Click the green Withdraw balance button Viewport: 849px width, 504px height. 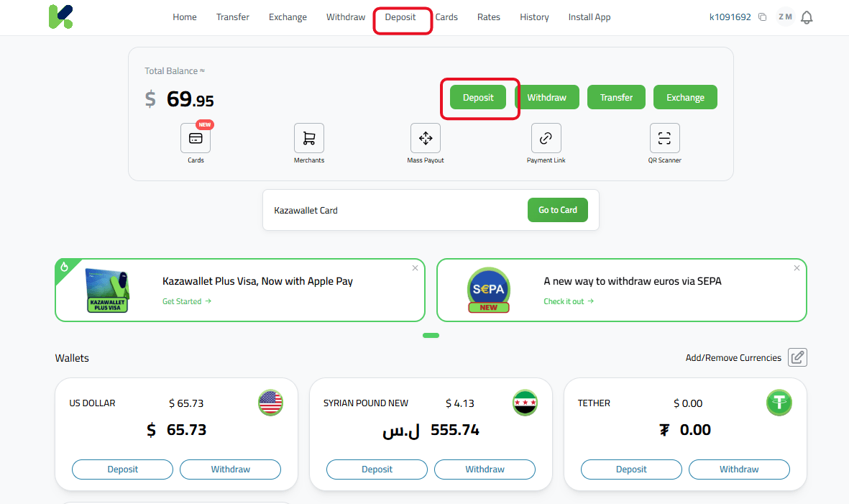pos(547,98)
